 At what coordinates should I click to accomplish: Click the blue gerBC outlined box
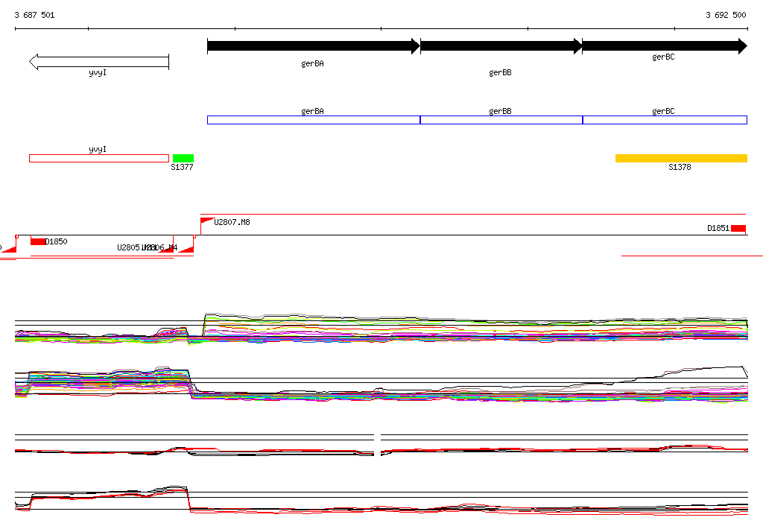pos(665,120)
